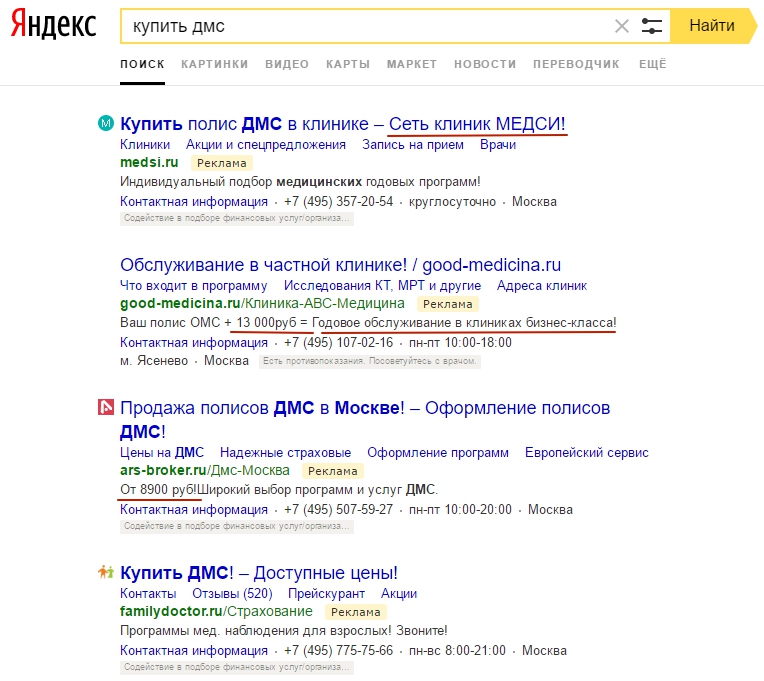The height and width of the screenshot is (681, 764).
Task: Open the КАРТЫ tab
Action: coord(348,64)
